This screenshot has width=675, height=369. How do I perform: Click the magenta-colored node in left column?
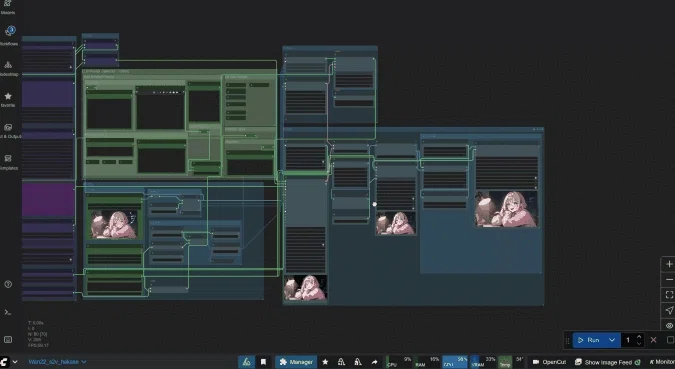(48, 200)
